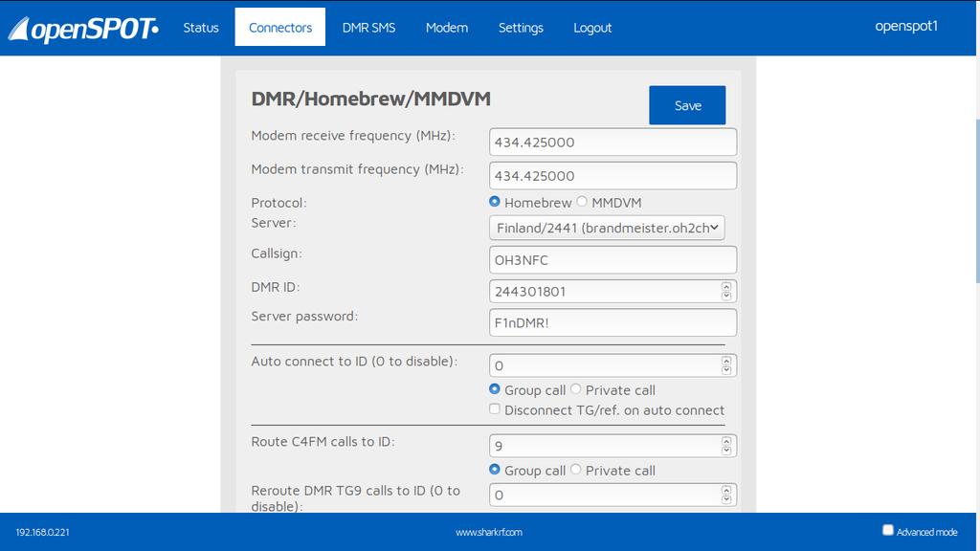Screen dimensions: 980x551
Task: Decrement Auto connect ID stepper down
Action: pos(726,370)
